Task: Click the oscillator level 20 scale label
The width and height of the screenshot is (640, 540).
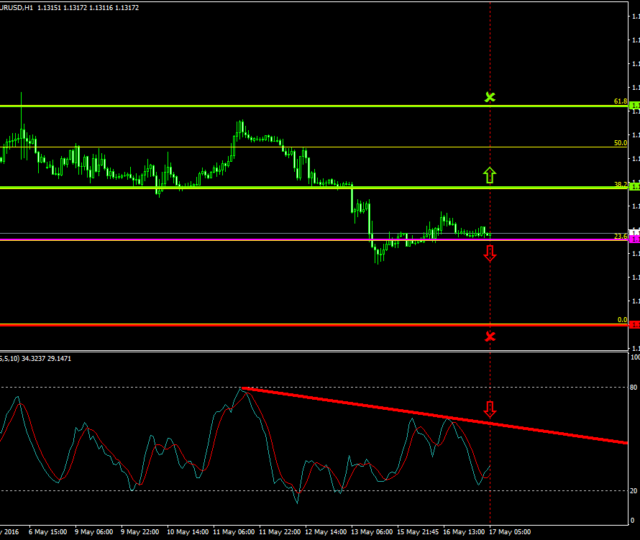Action: [634, 490]
